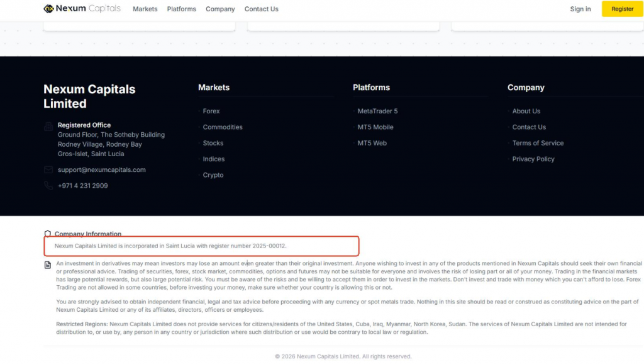The image size is (644, 364).
Task: Open the About Us footer link
Action: (526, 111)
